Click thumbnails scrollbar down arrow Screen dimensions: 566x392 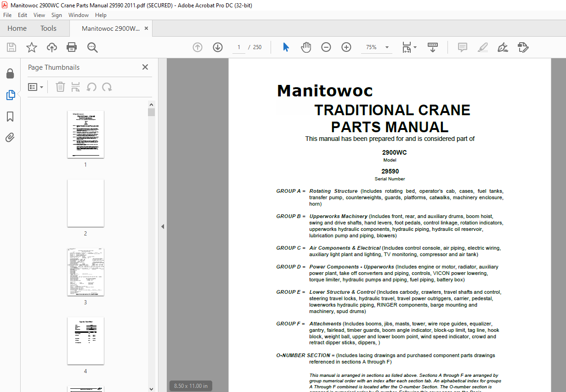pos(151,389)
